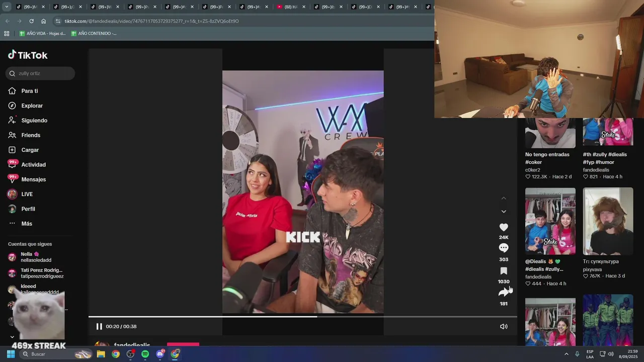Click 'fandediealis' under '#th #zully' video
This screenshot has height=362, width=644.
coord(596,170)
